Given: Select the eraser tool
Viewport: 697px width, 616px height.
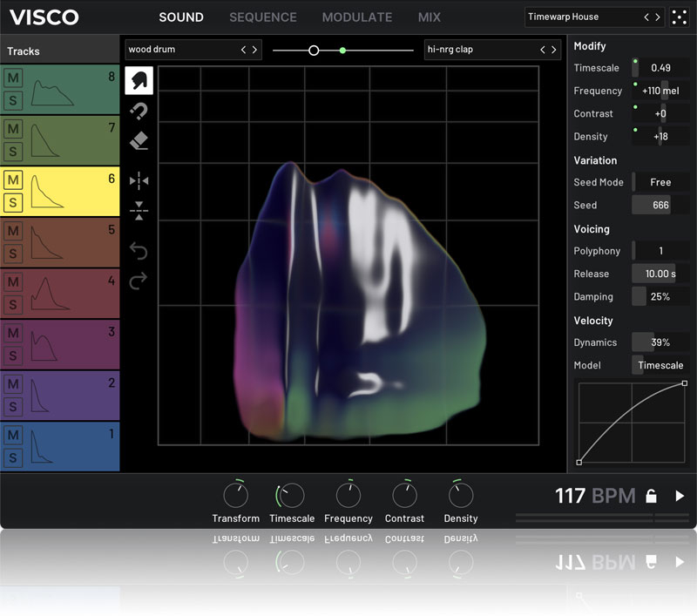Looking at the screenshot, I should pos(139,141).
